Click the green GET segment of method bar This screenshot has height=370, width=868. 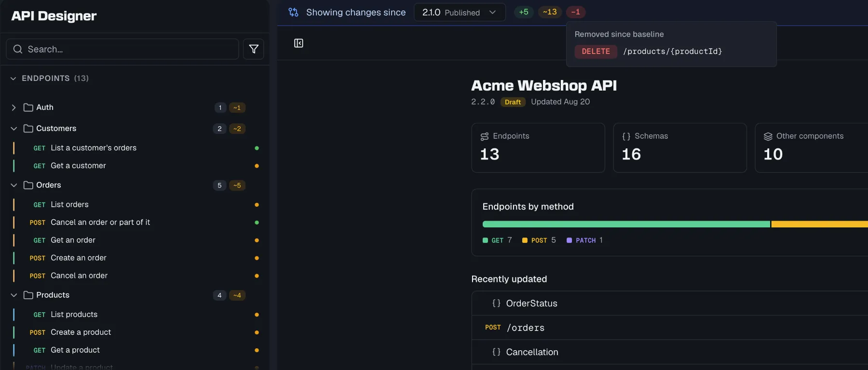tap(626, 224)
